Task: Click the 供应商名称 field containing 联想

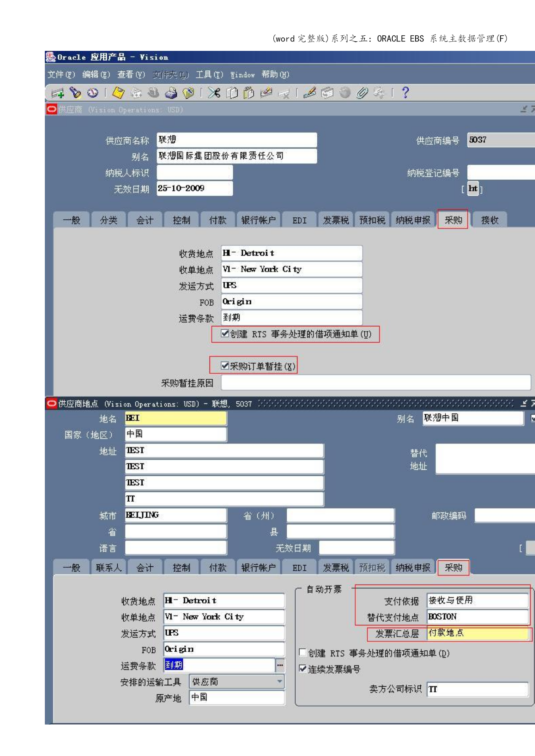Action: (x=237, y=140)
